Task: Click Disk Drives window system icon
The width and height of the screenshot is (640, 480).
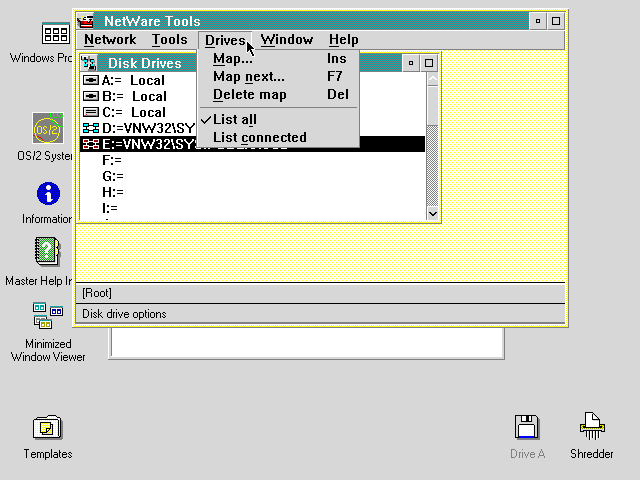Action: click(89, 63)
